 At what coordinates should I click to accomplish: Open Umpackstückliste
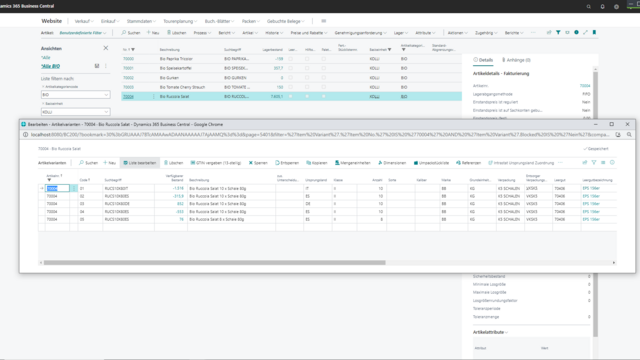pos(431,163)
